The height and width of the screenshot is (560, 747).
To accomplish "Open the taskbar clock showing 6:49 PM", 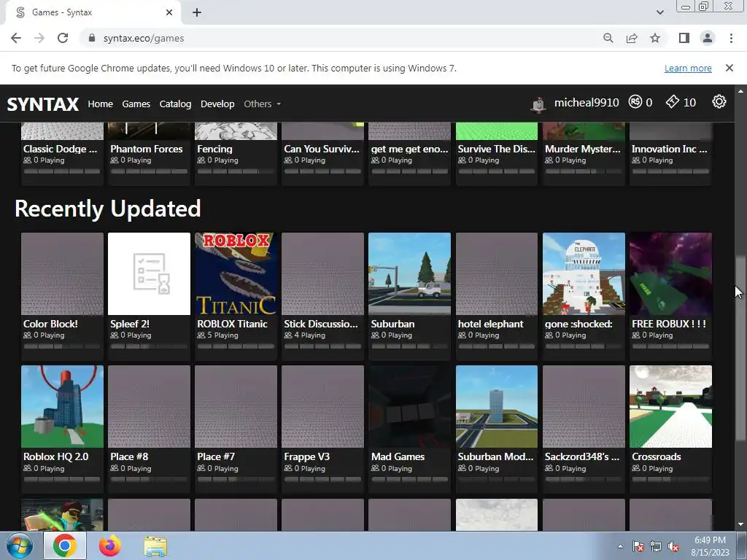I will click(x=710, y=546).
